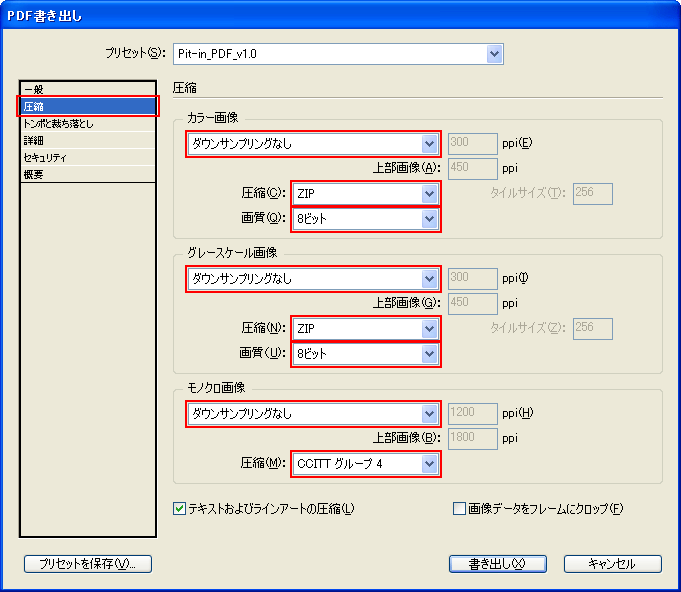Click the キャンセル button

click(612, 564)
